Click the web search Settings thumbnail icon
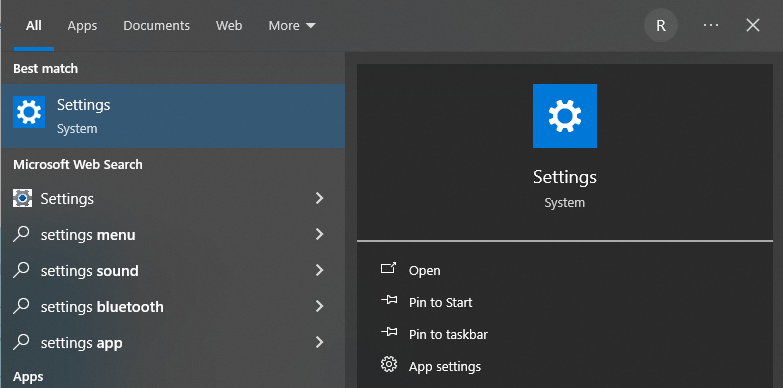 pos(22,198)
